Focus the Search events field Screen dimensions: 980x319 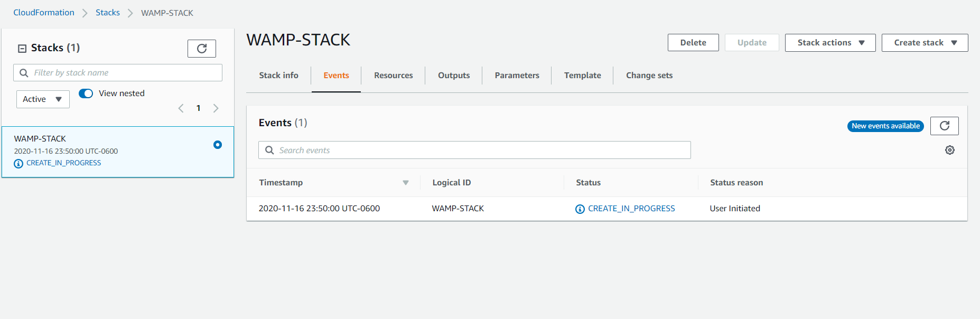[474, 150]
